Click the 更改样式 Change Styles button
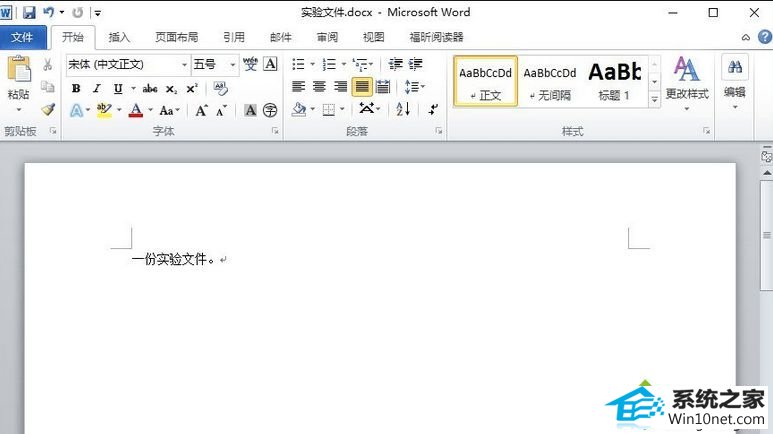Image resolution: width=773 pixels, height=434 pixels. 687,83
